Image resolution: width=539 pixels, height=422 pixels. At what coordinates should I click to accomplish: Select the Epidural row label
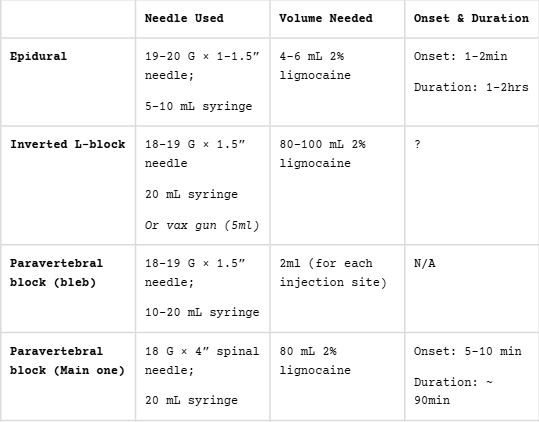[38, 56]
